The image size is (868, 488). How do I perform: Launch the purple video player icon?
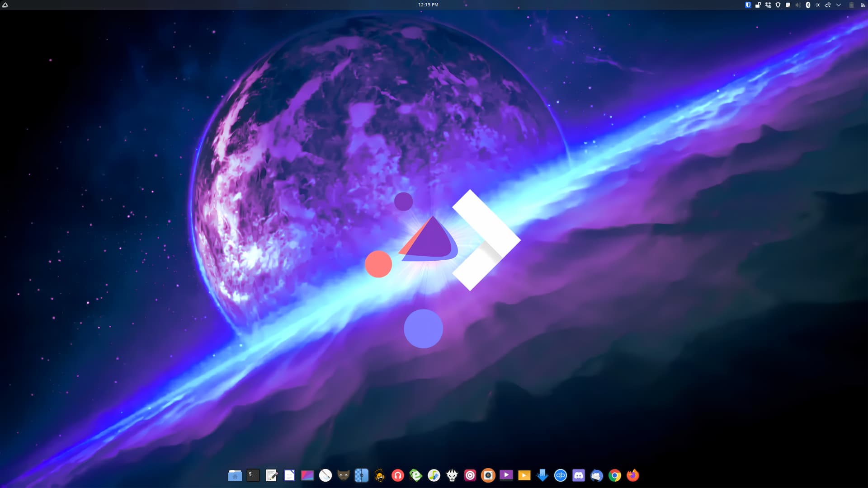click(506, 475)
